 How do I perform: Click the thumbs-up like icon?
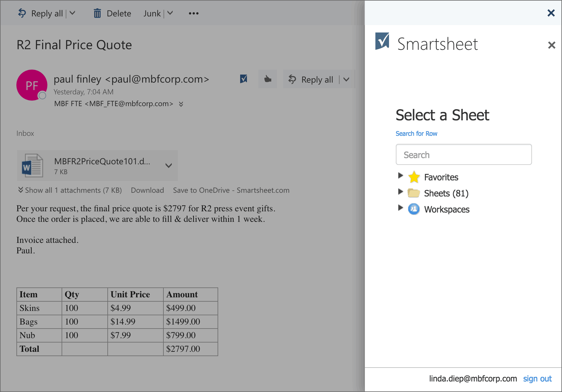point(268,80)
